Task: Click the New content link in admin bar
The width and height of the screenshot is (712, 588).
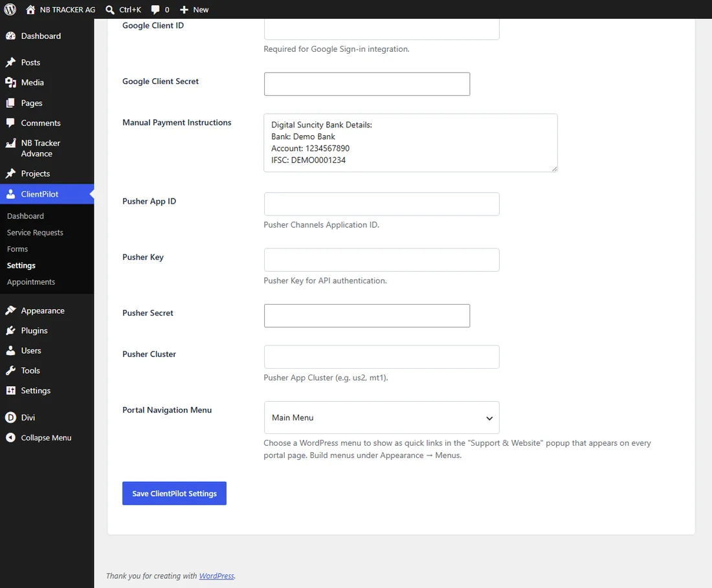Action: [x=201, y=10]
